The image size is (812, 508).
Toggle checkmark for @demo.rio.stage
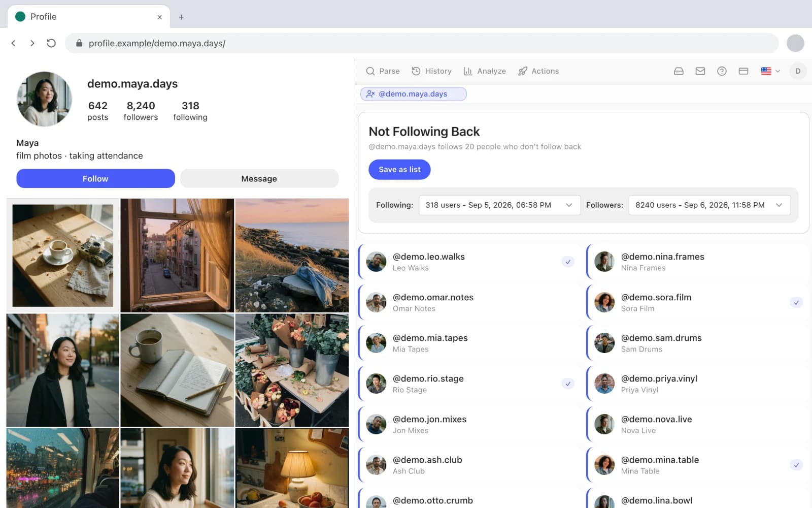point(568,384)
